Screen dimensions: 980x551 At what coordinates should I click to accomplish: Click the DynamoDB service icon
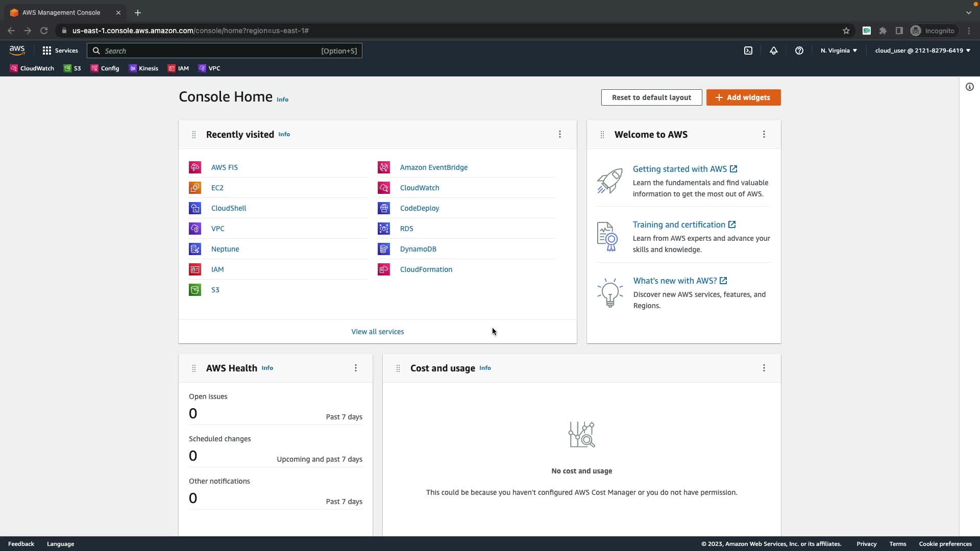(x=384, y=249)
